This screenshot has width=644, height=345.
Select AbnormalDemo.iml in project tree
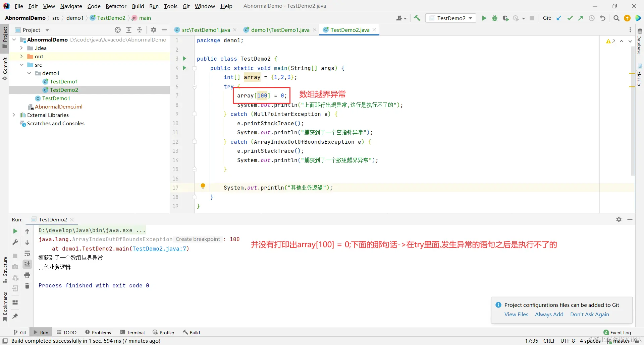[x=58, y=107]
